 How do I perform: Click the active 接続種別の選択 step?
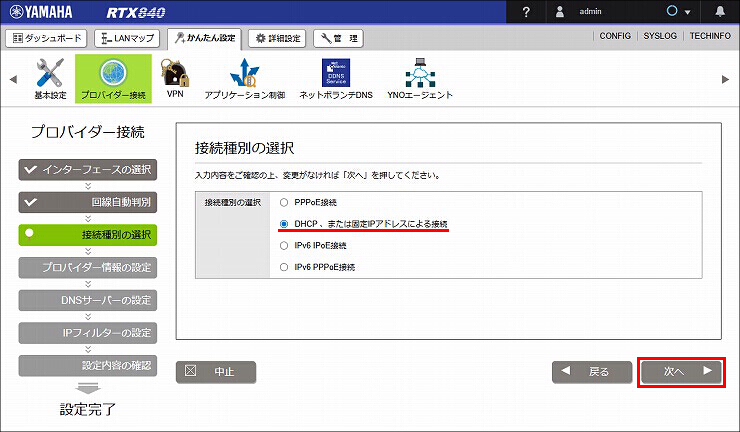pos(88,235)
